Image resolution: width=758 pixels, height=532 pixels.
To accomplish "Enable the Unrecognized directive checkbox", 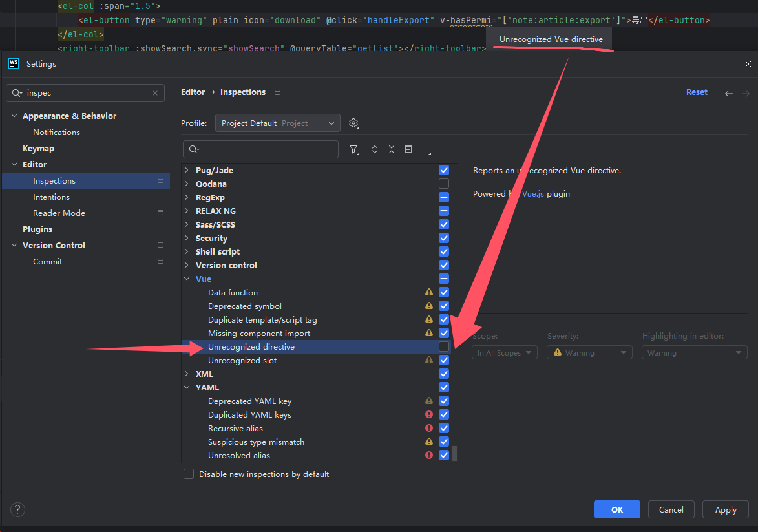I will pyautogui.click(x=444, y=346).
